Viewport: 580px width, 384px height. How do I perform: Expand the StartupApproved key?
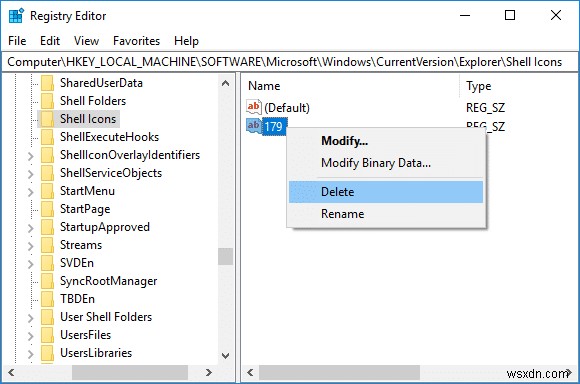[x=31, y=228]
